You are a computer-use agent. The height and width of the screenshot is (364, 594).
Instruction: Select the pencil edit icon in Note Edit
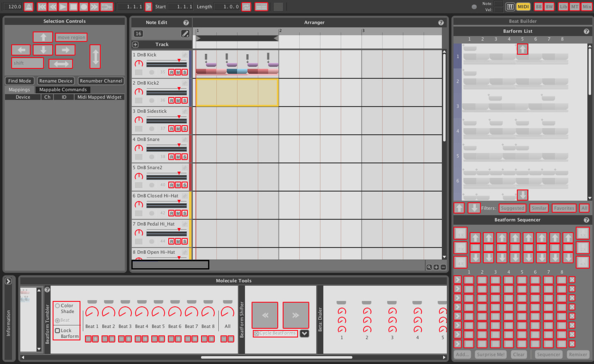(185, 33)
